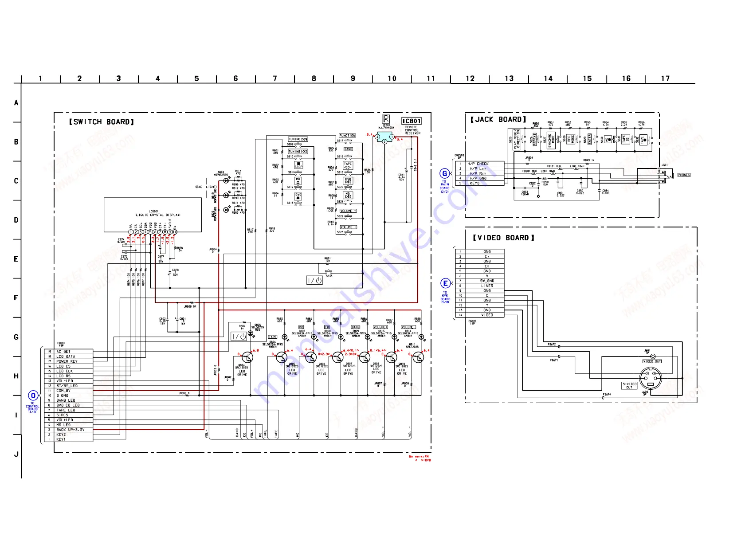Click the VIDEO BOARD title
Screen dimensions: 745x560
tap(503, 238)
